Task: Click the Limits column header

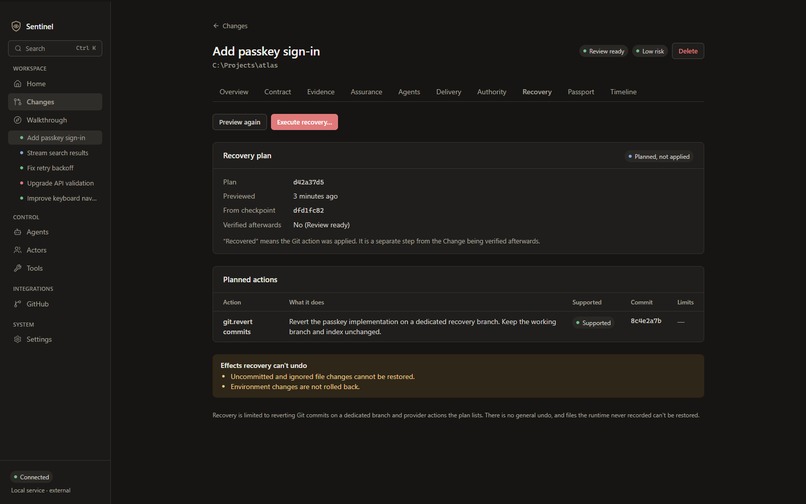Action: coord(685,302)
